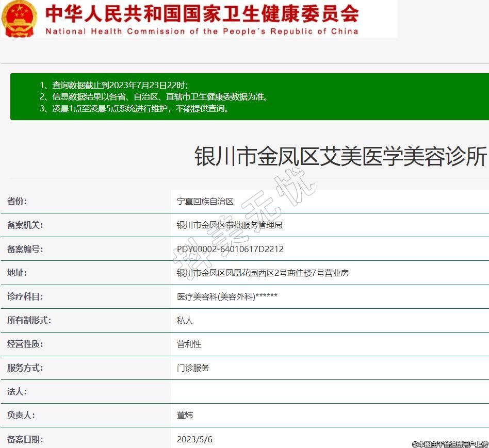Viewport: 489px width, 448px height.
Task: Click the responsible person name 董炜
Action: click(x=185, y=415)
